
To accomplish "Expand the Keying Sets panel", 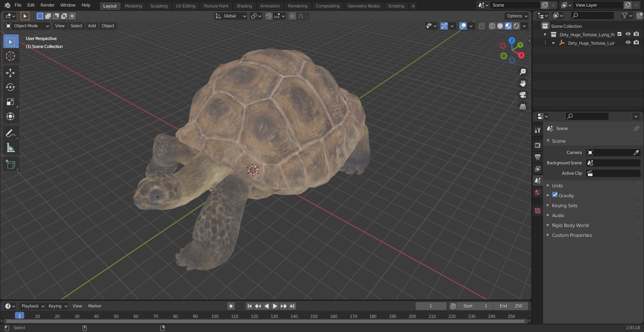I will pyautogui.click(x=548, y=205).
